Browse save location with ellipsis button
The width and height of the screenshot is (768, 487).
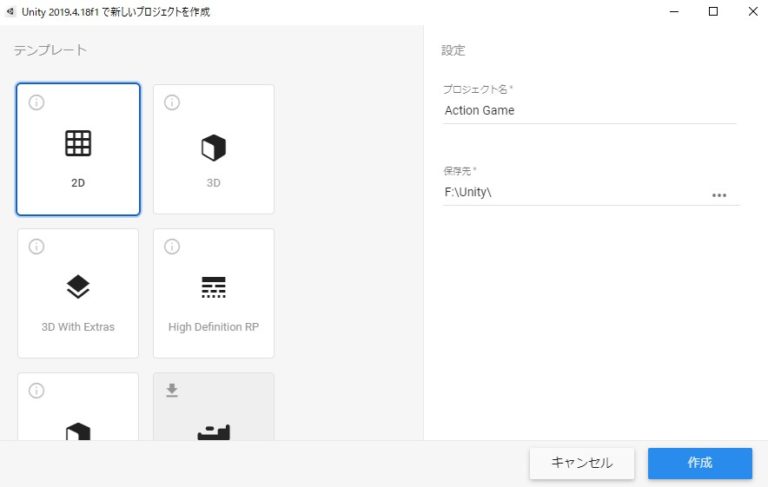tap(719, 195)
